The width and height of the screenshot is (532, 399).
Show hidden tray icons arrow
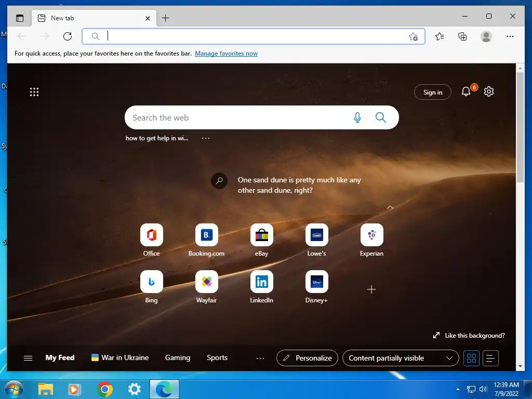458,389
